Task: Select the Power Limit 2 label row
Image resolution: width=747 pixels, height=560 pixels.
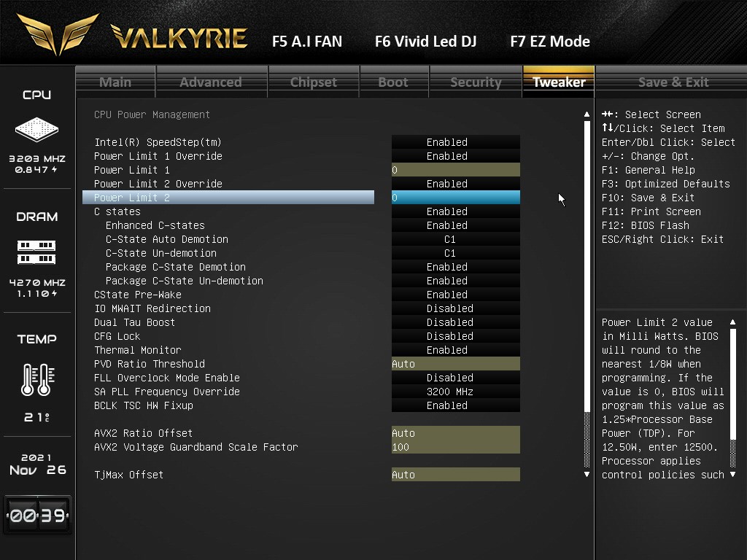Action: (228, 197)
